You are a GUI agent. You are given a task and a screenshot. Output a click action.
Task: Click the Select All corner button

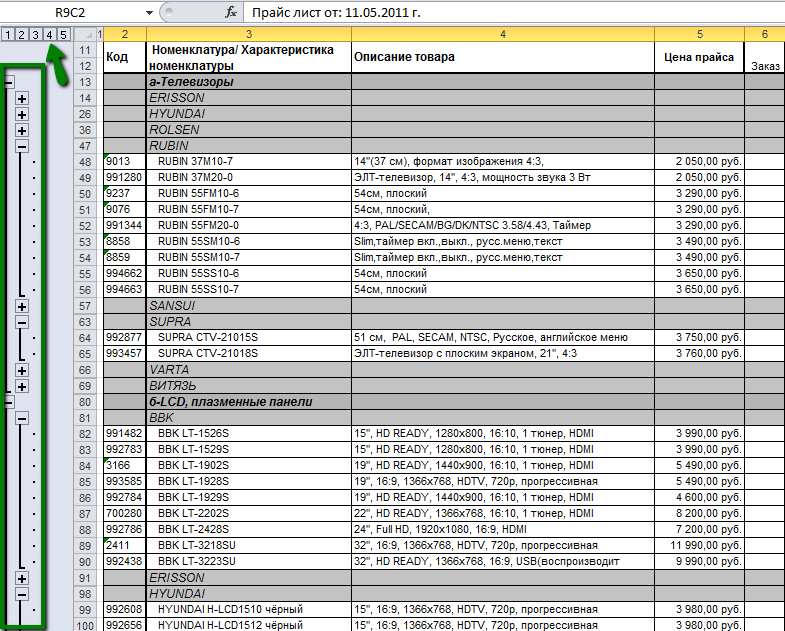tap(85, 35)
